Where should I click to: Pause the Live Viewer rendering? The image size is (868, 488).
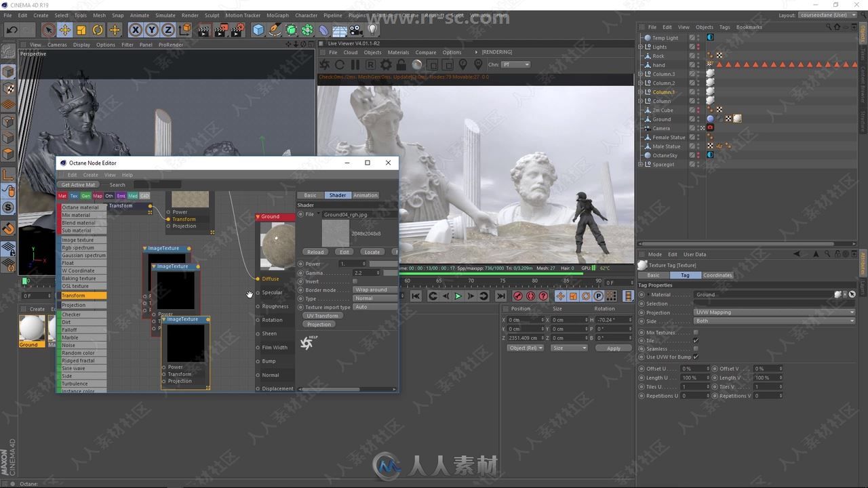[x=355, y=64]
